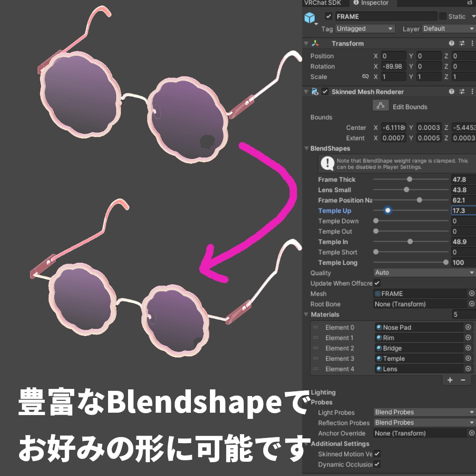Click the Temple Down label
Screen dimensions: 476x476
coord(338,221)
